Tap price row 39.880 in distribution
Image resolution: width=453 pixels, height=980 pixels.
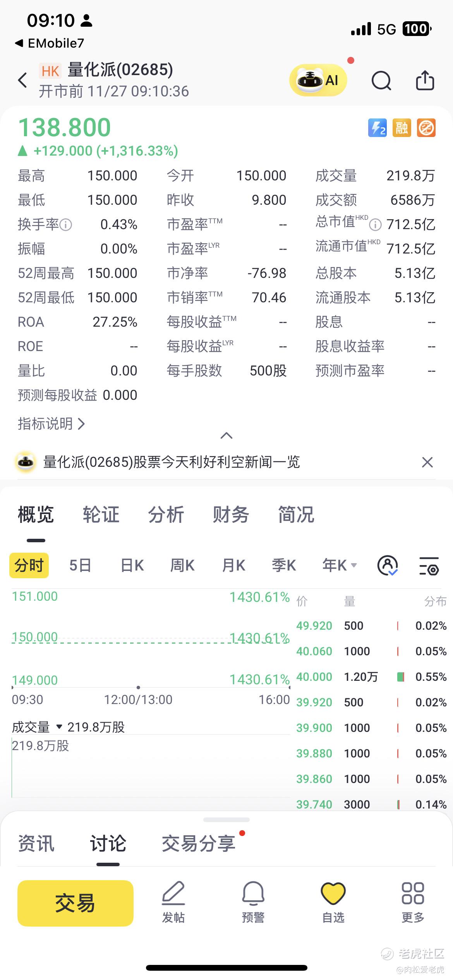pos(371,754)
